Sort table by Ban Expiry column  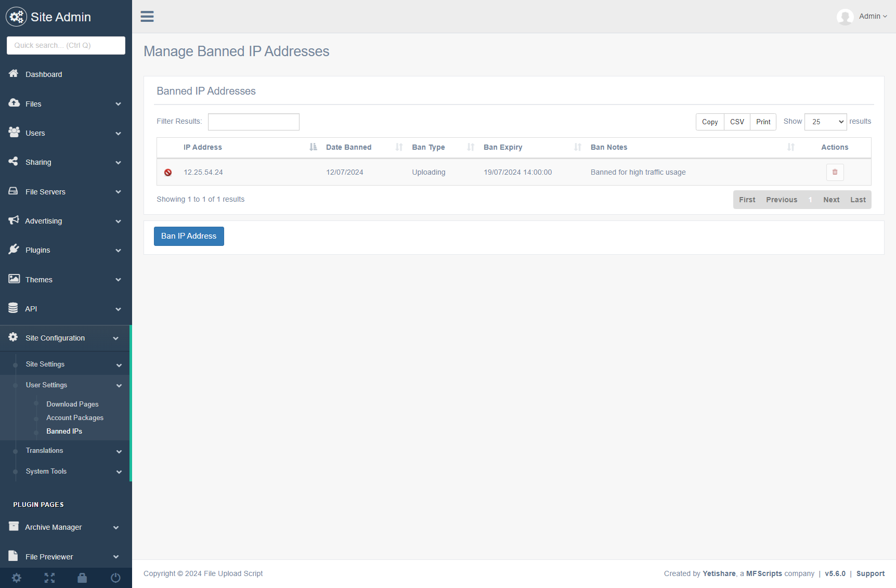503,147
